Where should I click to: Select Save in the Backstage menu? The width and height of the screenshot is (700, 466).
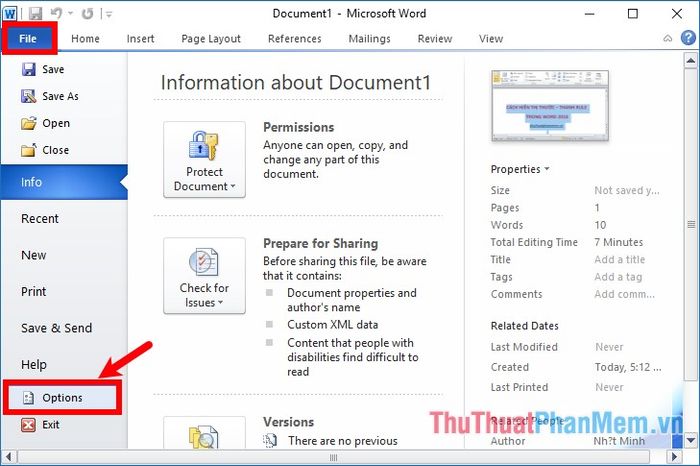click(x=64, y=69)
